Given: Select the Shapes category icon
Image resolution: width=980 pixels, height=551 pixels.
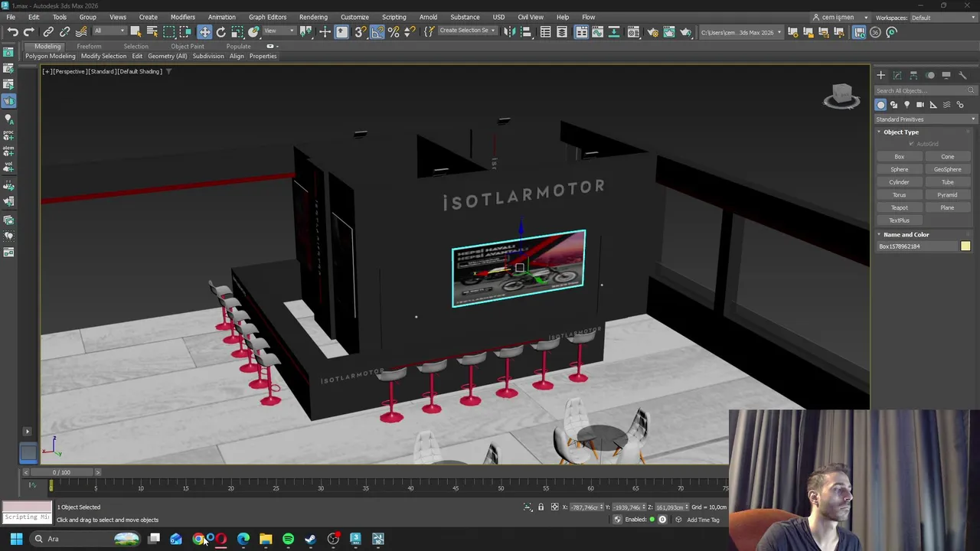Looking at the screenshot, I should point(893,105).
